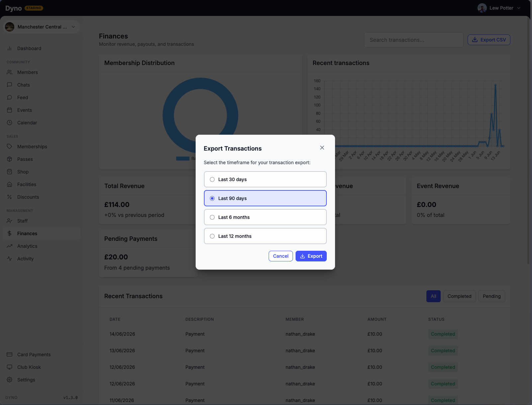The width and height of the screenshot is (532, 405).
Task: Click the Events calendar icon
Action: pos(10,110)
